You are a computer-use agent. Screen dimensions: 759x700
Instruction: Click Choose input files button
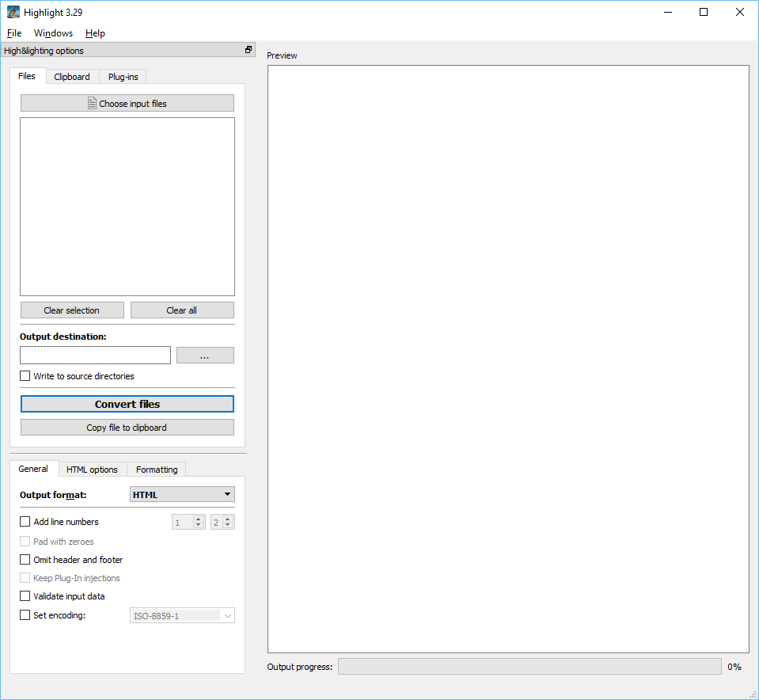(127, 103)
